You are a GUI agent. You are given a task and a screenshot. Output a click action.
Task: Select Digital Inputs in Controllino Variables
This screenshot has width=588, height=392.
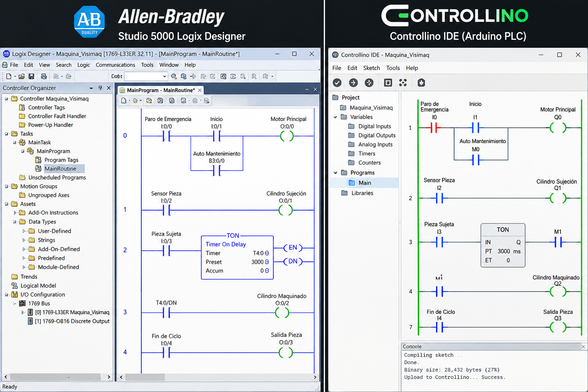375,126
